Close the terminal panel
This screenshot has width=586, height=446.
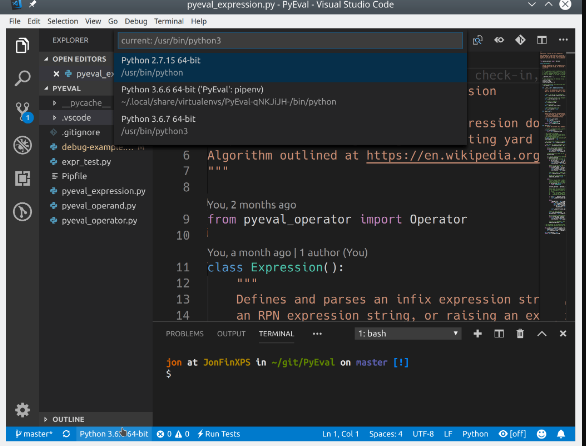pos(562,333)
